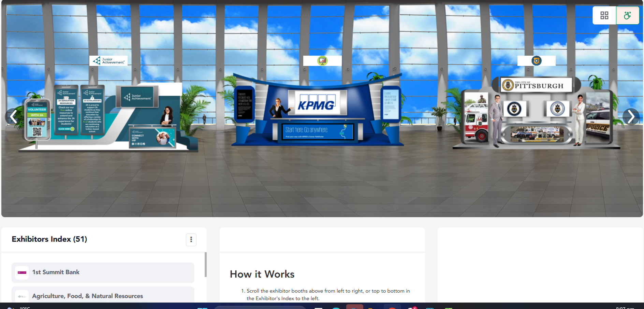Open the police car image at the Pittsburgh booth
The height and width of the screenshot is (309, 644).
click(x=598, y=118)
